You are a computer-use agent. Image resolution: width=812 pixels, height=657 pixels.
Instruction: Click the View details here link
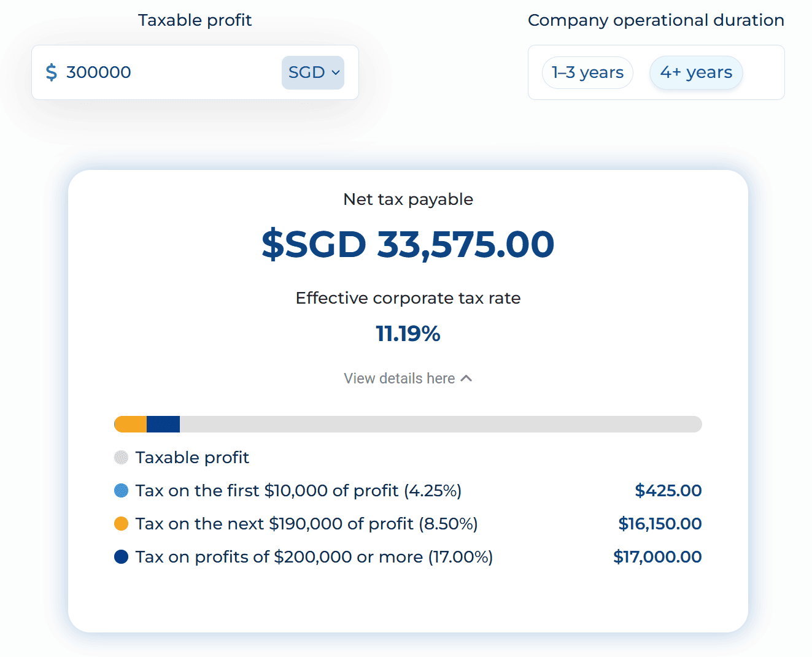tap(399, 378)
